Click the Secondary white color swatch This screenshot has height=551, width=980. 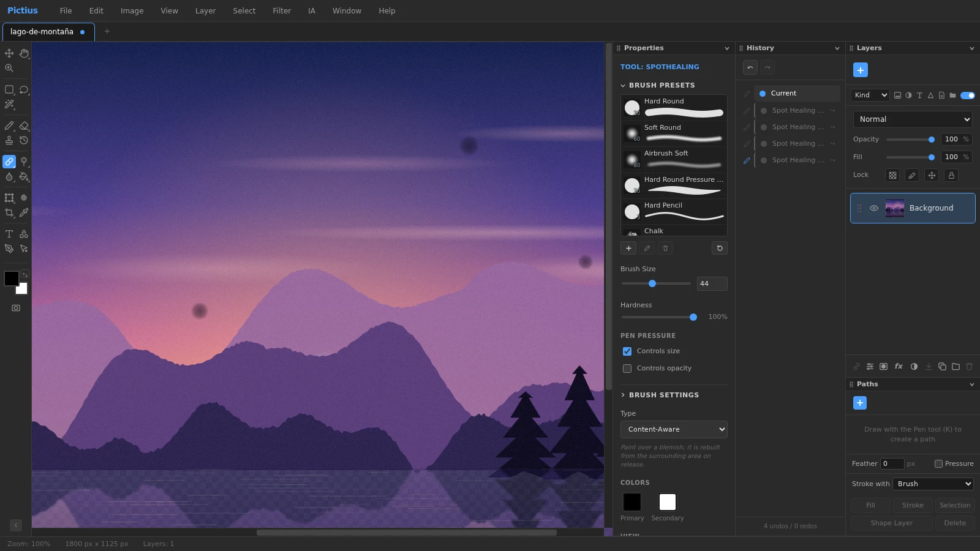coord(668,502)
